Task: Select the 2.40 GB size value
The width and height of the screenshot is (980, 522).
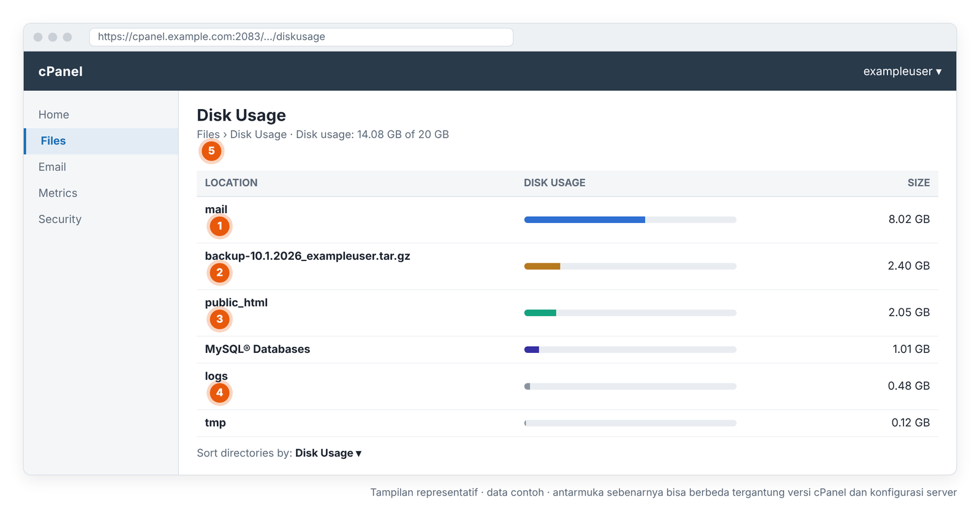Action: (x=909, y=266)
